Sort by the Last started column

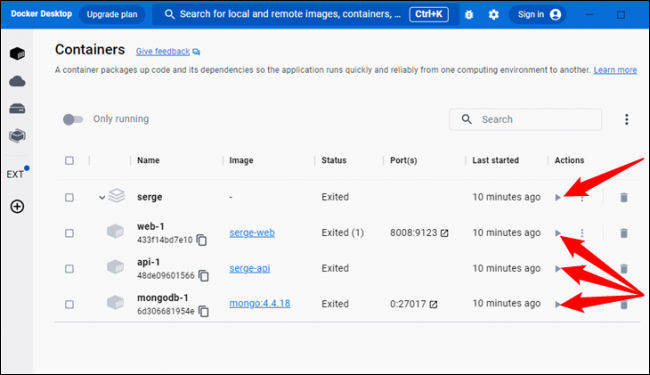[x=495, y=160]
